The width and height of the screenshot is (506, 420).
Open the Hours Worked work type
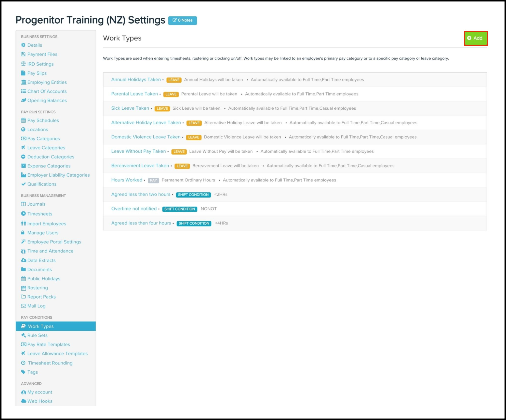pyautogui.click(x=127, y=180)
